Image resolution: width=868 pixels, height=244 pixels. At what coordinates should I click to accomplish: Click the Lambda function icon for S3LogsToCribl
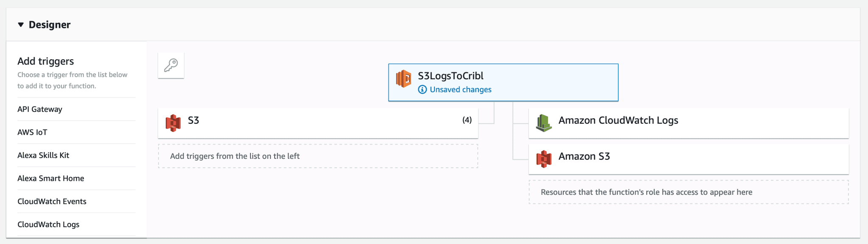tap(403, 79)
